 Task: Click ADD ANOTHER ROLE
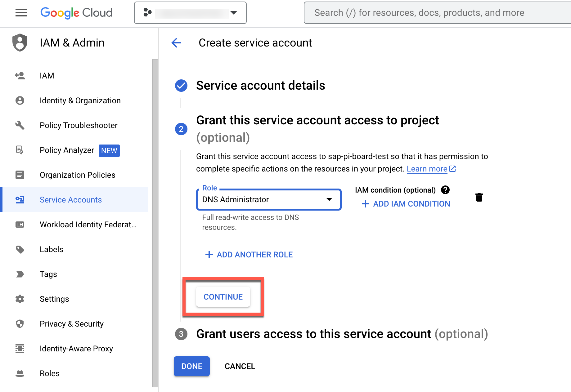tap(249, 255)
